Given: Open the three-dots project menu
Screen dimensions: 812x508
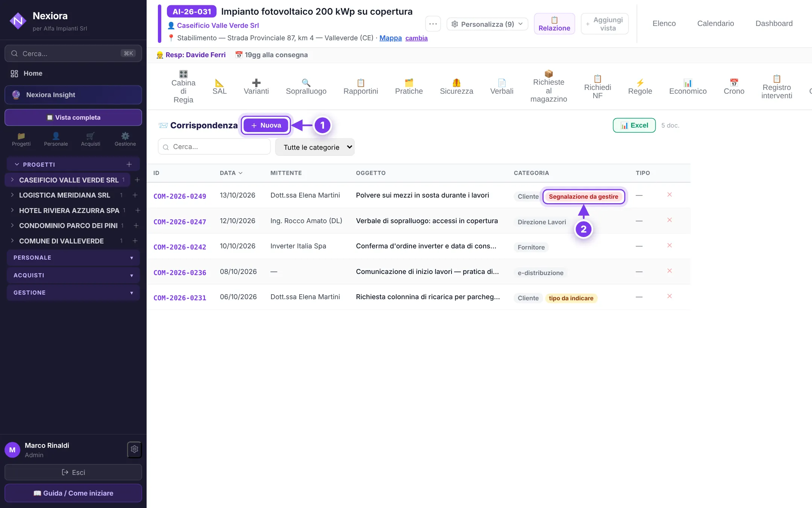Looking at the screenshot, I should click(433, 24).
